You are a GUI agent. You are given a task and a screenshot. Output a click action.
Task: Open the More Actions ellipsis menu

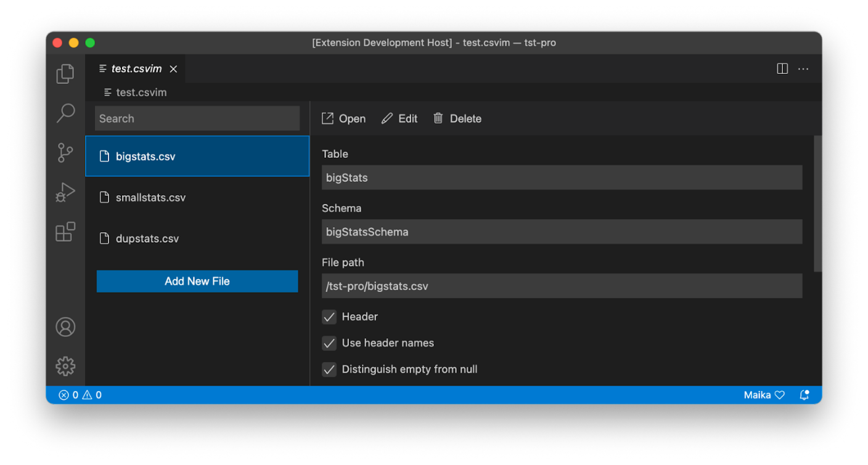pos(803,68)
